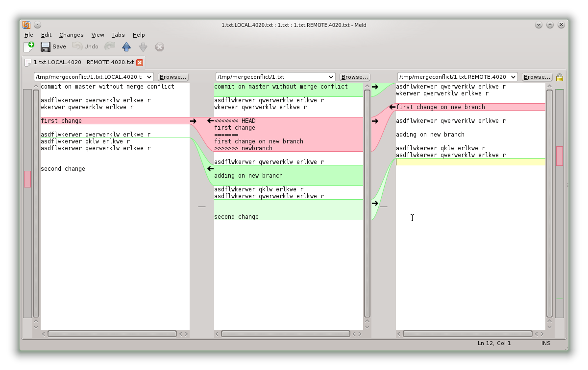Click the scroll-up arrow of left pane
Viewport: 588px width, 370px height.
(x=36, y=86)
